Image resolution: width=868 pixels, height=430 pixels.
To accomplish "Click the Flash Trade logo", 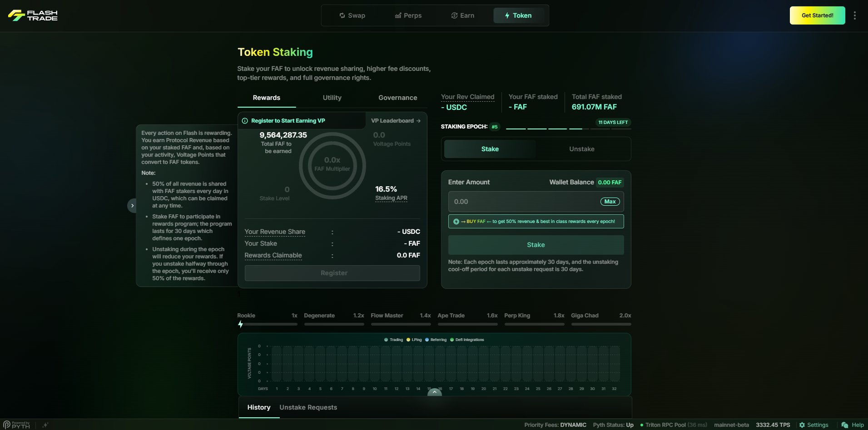I will pos(33,15).
